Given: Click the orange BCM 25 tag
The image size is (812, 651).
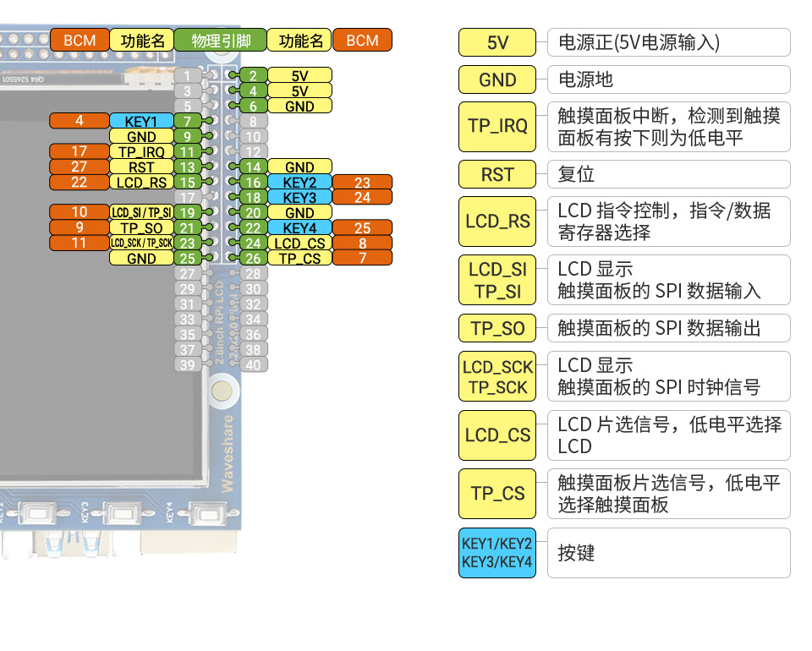Looking at the screenshot, I should click(x=362, y=228).
